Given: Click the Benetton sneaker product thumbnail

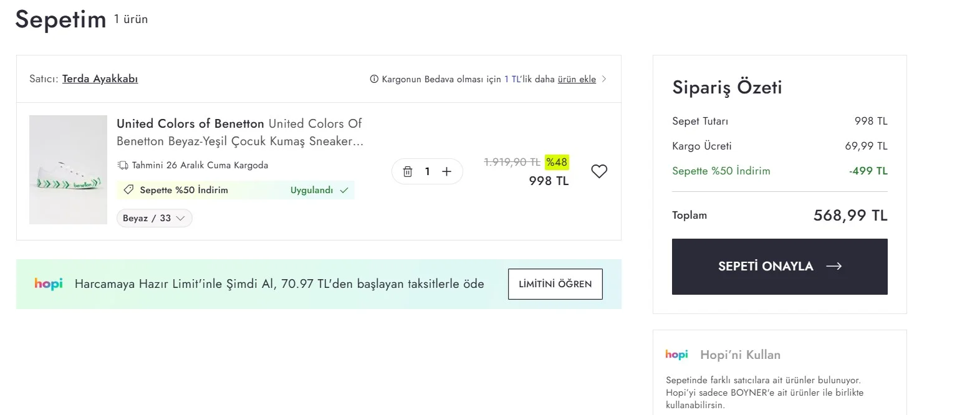Looking at the screenshot, I should point(68,169).
